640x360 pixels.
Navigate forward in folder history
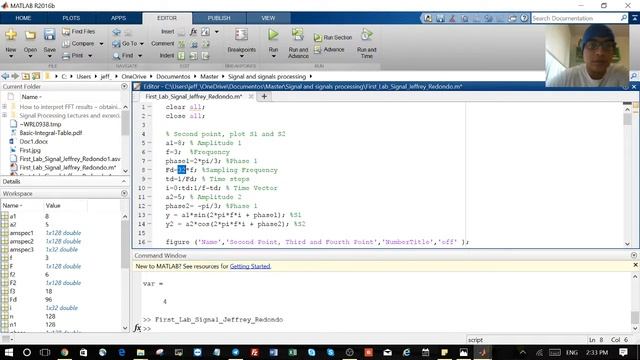click(x=15, y=76)
